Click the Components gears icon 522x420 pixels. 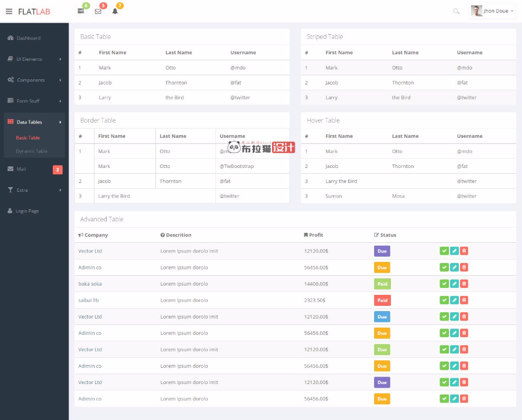(10, 80)
